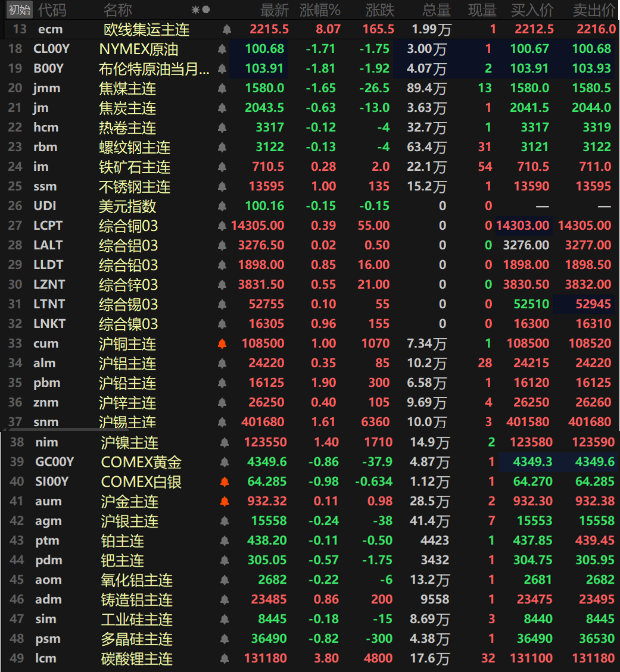Select the 多晶硅主连 row
Image resolution: width=620 pixels, height=672 pixels.
[310, 639]
